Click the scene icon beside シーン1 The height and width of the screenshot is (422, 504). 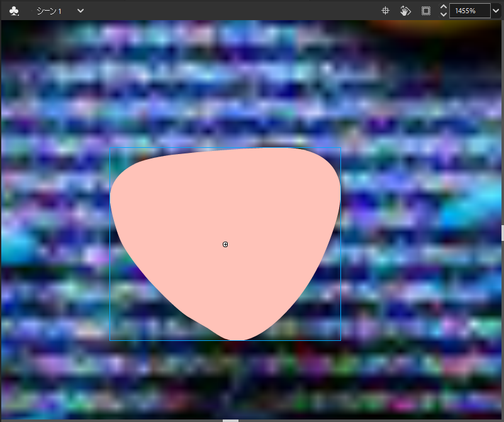tap(14, 11)
